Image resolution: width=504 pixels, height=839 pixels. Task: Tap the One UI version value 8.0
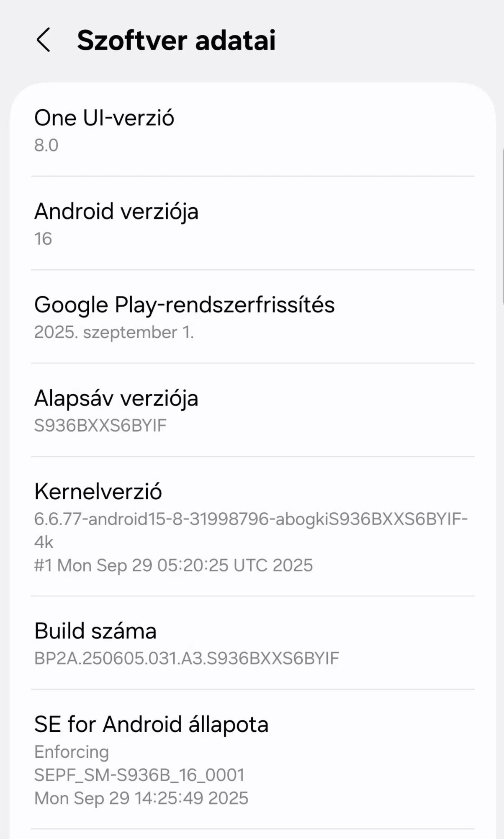(x=46, y=145)
